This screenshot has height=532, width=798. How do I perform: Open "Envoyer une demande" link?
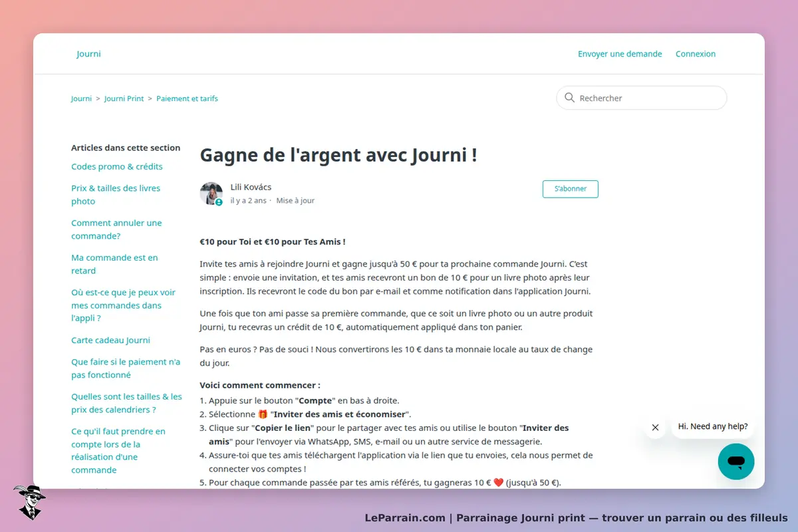620,54
